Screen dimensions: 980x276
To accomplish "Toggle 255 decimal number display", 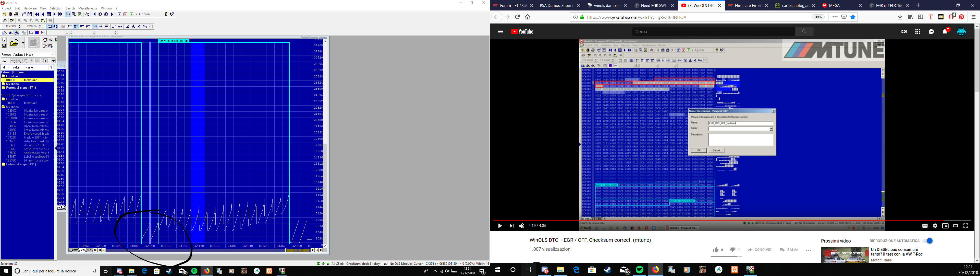I will tap(95, 27).
